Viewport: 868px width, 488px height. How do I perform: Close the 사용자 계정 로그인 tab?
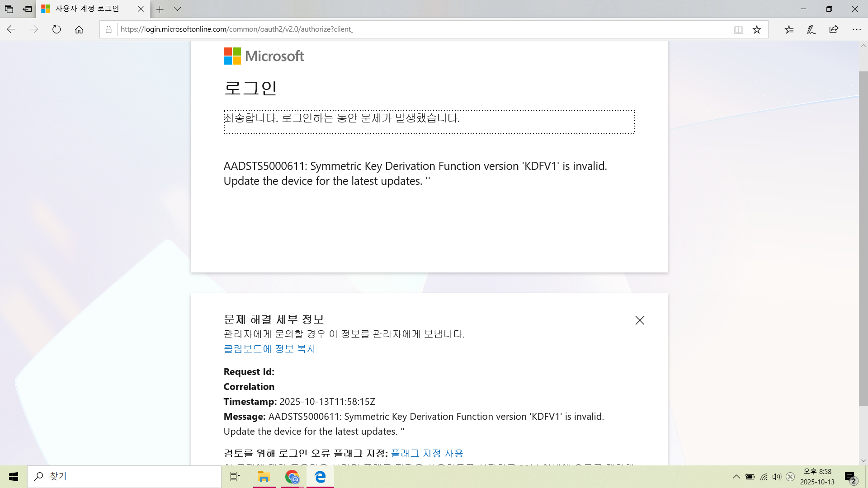click(141, 9)
